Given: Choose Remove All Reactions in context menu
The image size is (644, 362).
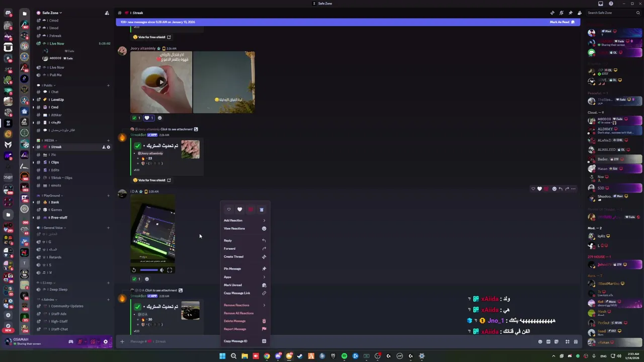Looking at the screenshot, I should [x=245, y=313].
